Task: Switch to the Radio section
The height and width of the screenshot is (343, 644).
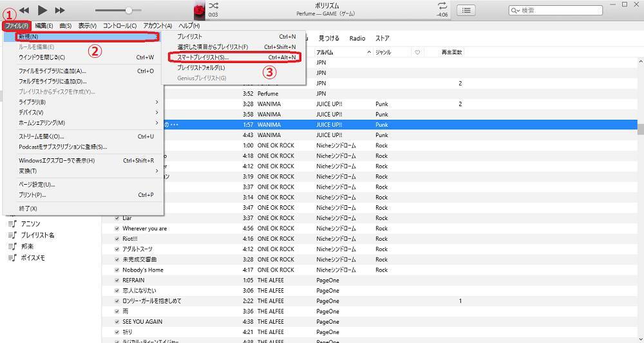Action: pyautogui.click(x=357, y=39)
